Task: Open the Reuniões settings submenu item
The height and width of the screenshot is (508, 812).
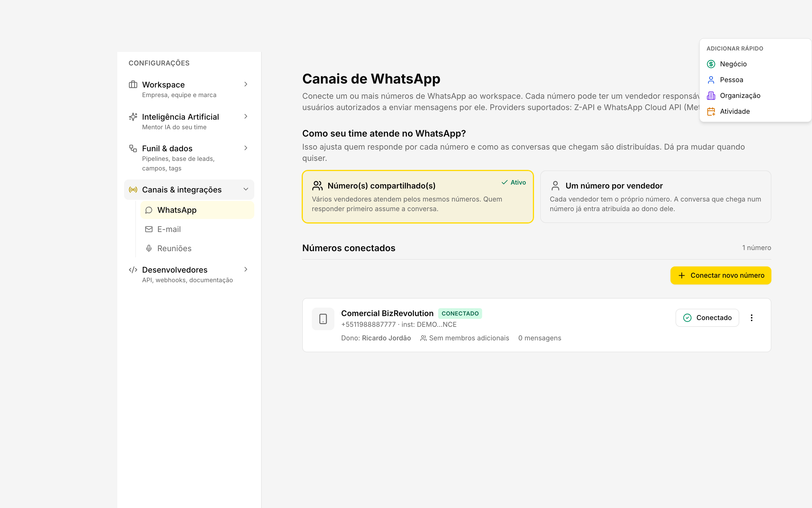Action: click(x=197, y=248)
